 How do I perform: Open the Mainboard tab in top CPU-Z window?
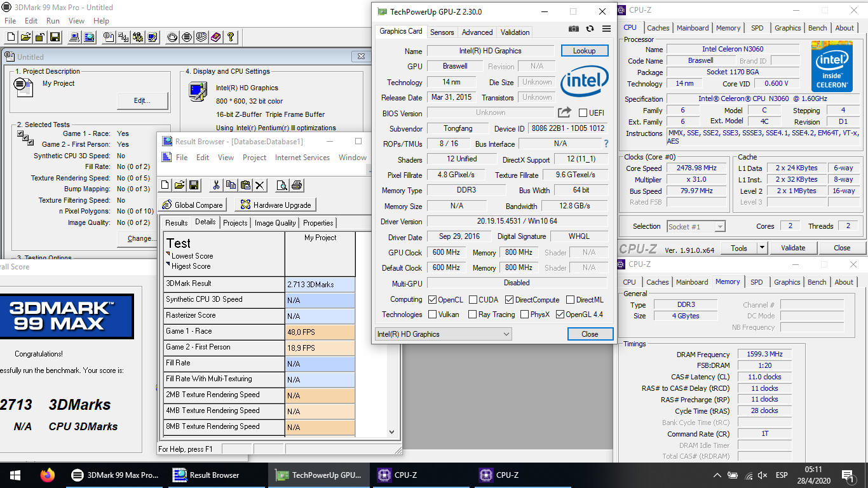[693, 28]
